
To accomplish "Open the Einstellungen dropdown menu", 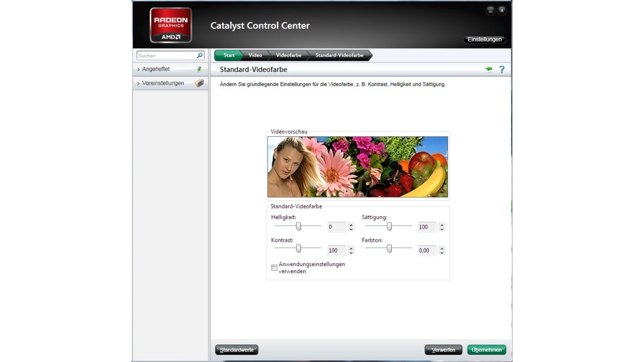I will point(485,39).
